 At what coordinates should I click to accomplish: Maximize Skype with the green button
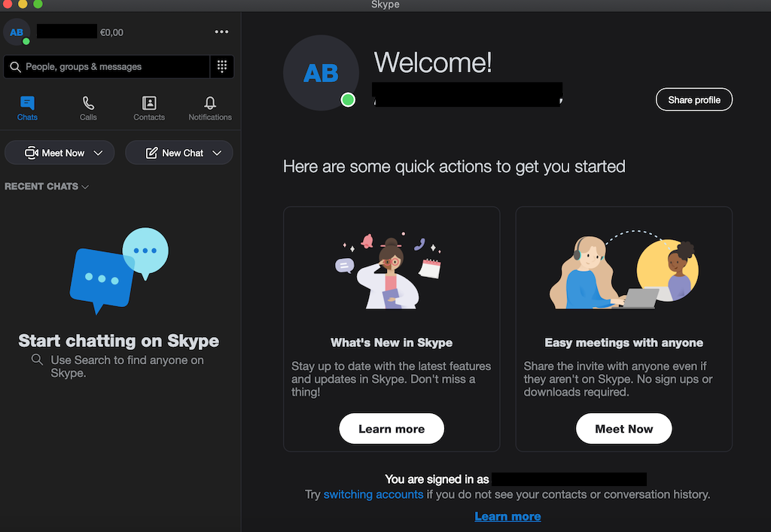tap(38, 4)
